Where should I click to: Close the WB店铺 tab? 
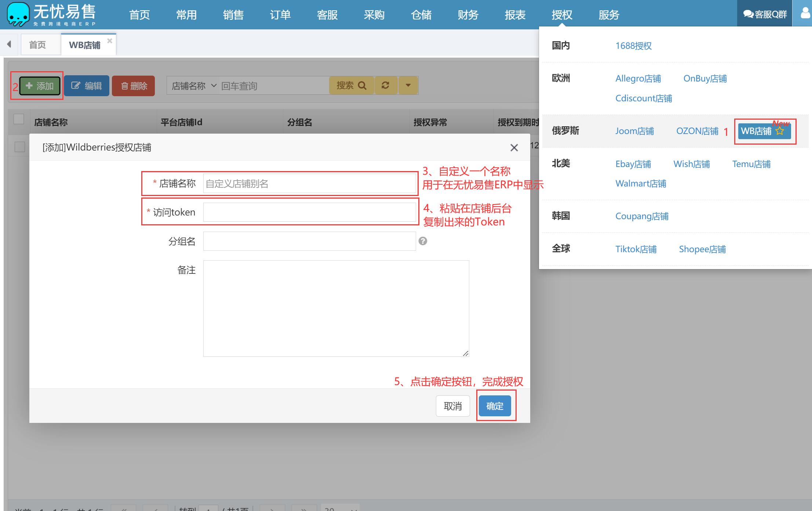click(x=109, y=41)
